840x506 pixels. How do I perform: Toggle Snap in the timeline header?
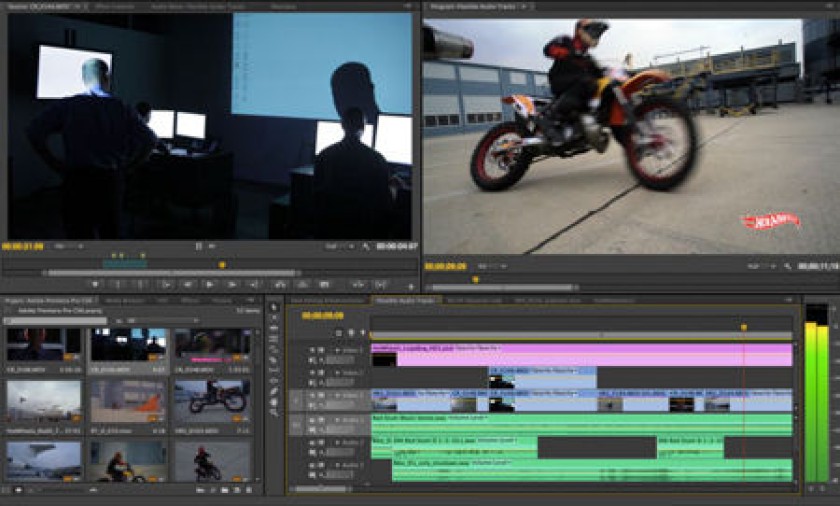tap(339, 333)
